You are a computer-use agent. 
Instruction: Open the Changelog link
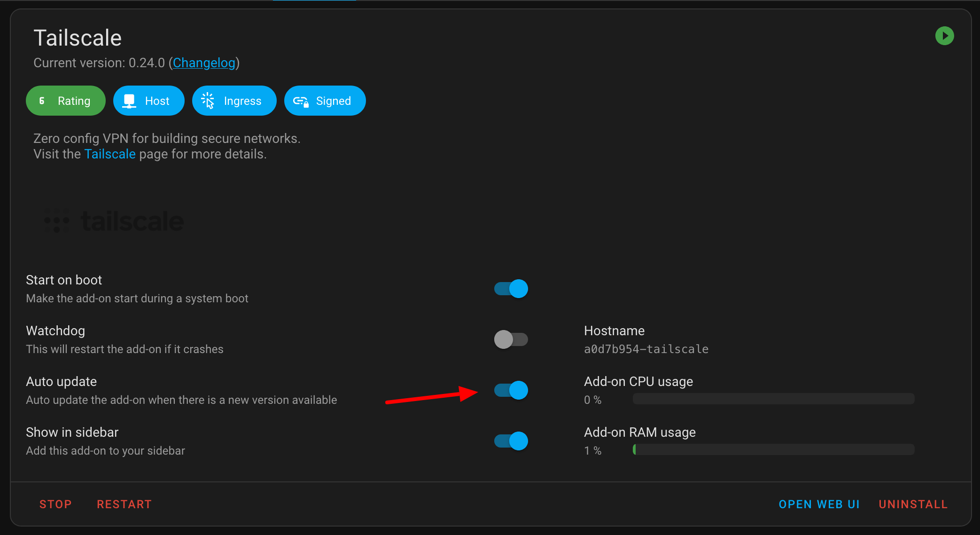204,63
